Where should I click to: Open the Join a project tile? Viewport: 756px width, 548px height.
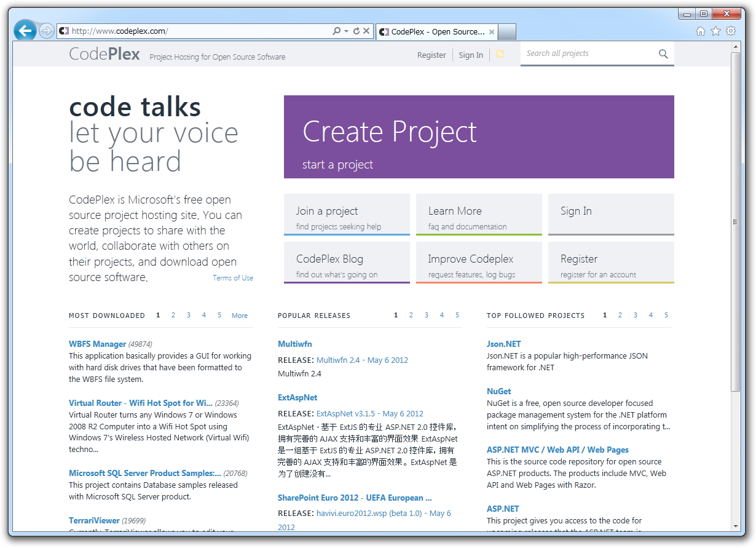[x=347, y=215]
